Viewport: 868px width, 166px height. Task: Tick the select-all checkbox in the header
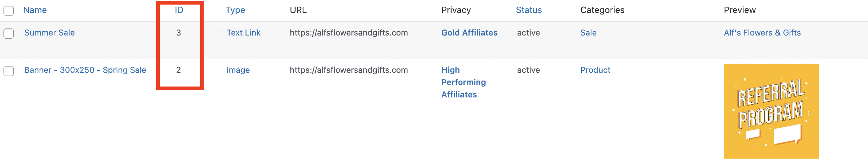9,11
